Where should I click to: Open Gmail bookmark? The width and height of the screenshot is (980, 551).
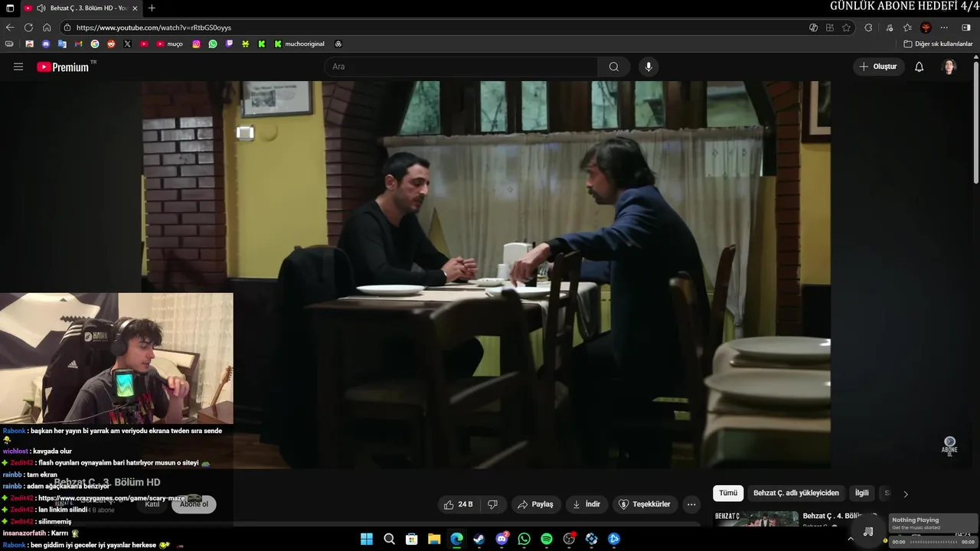point(78,44)
